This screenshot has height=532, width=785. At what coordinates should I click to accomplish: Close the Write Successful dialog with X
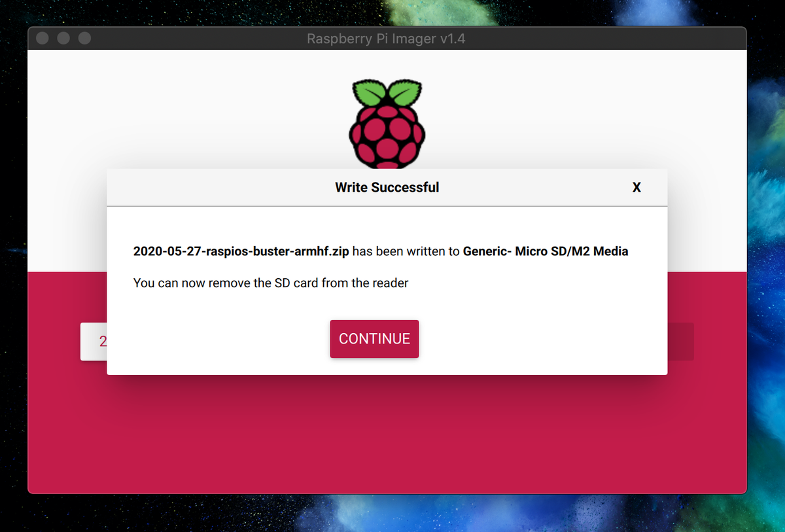(637, 188)
